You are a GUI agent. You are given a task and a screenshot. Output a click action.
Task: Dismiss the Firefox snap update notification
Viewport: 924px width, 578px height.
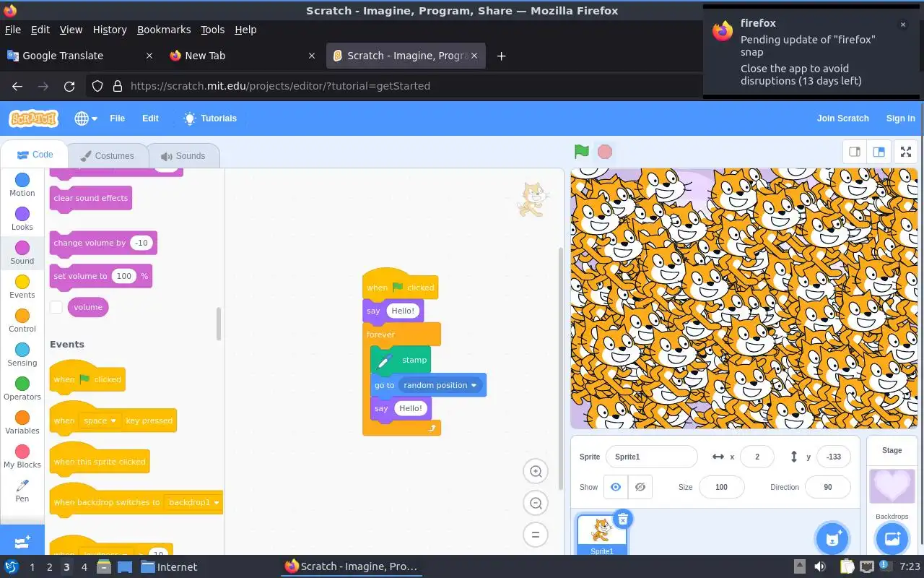pyautogui.click(x=902, y=25)
